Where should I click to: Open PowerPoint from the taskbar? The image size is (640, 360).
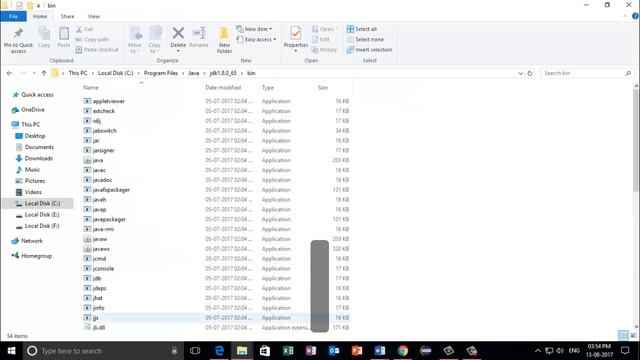coord(357,351)
